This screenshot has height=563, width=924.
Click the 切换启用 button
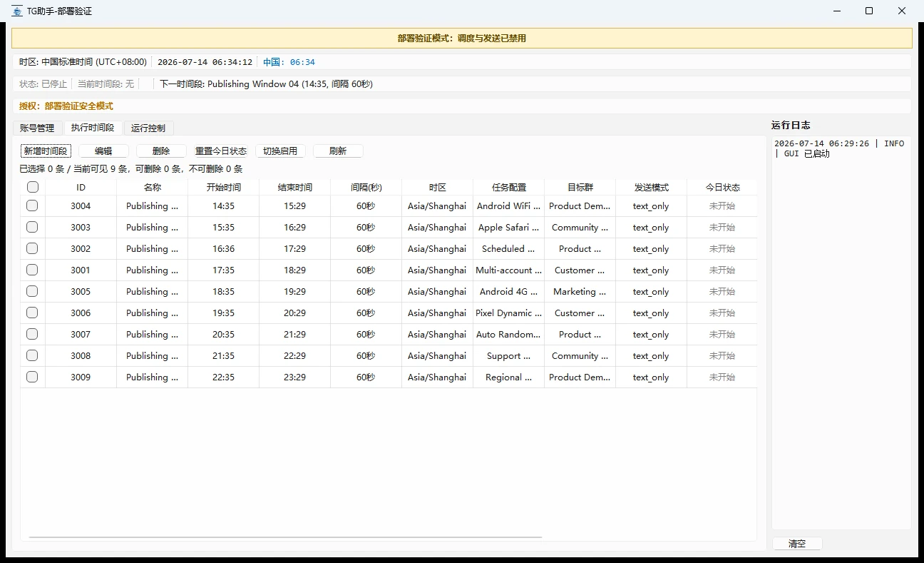pyautogui.click(x=280, y=151)
